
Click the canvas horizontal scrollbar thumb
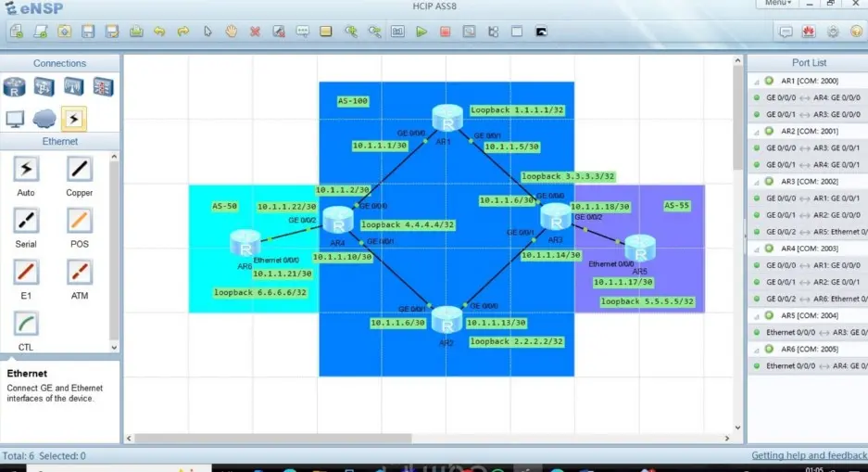273,439
